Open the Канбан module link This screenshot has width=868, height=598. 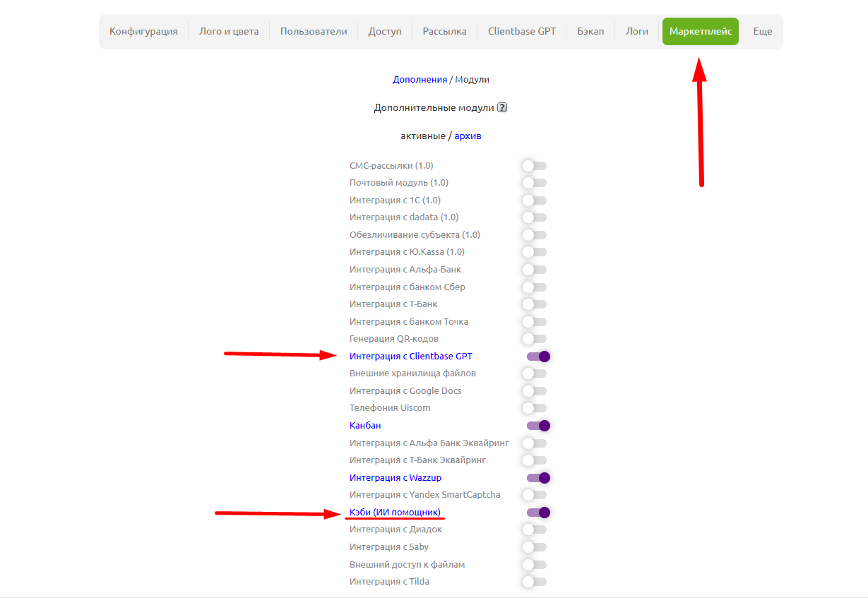365,426
